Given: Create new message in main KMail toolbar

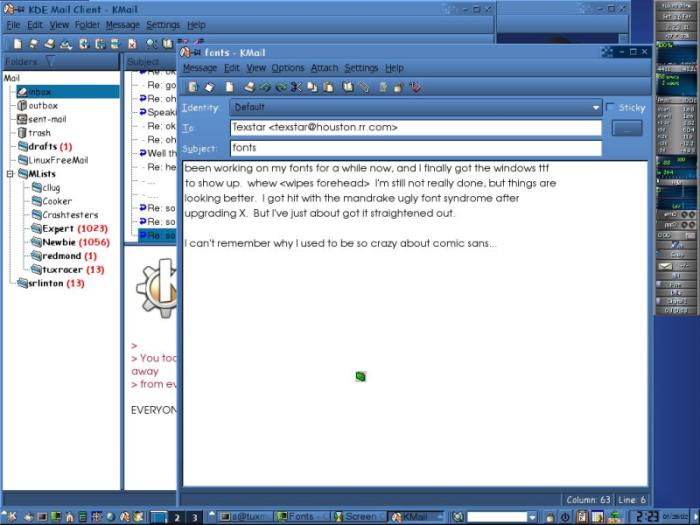Looking at the screenshot, I should (x=17, y=43).
